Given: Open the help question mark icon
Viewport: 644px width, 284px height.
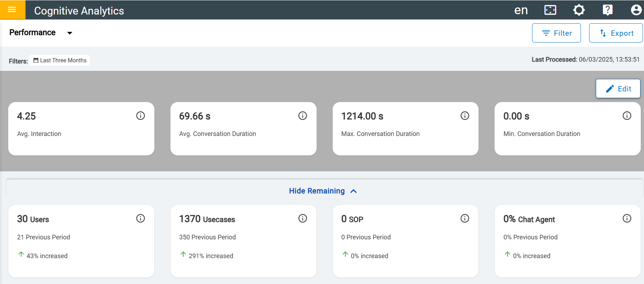Looking at the screenshot, I should (608, 10).
